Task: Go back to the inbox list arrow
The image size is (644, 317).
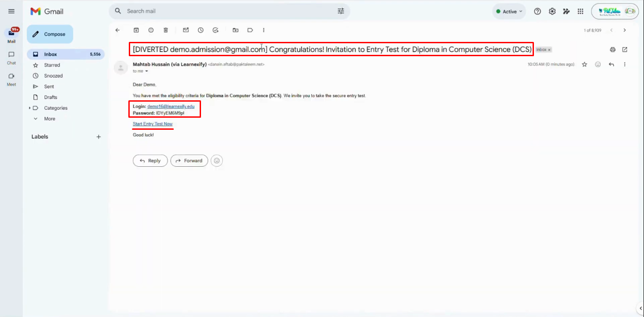Action: point(118,30)
